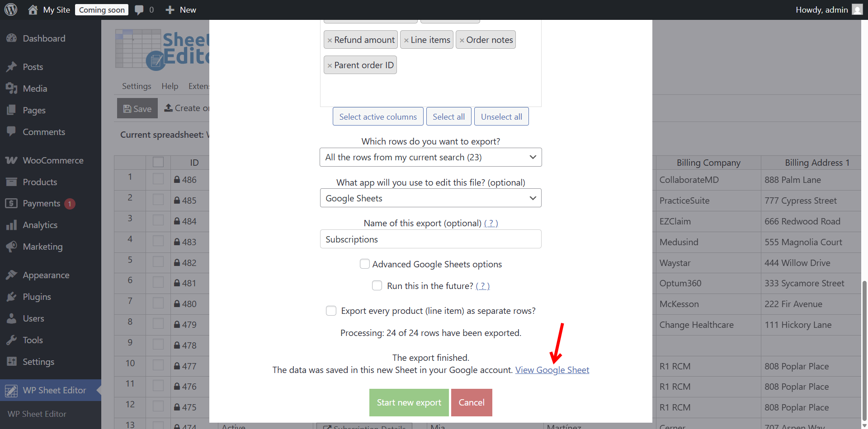This screenshot has width=868, height=429.
Task: Click the Tools wrench icon
Action: (12, 340)
